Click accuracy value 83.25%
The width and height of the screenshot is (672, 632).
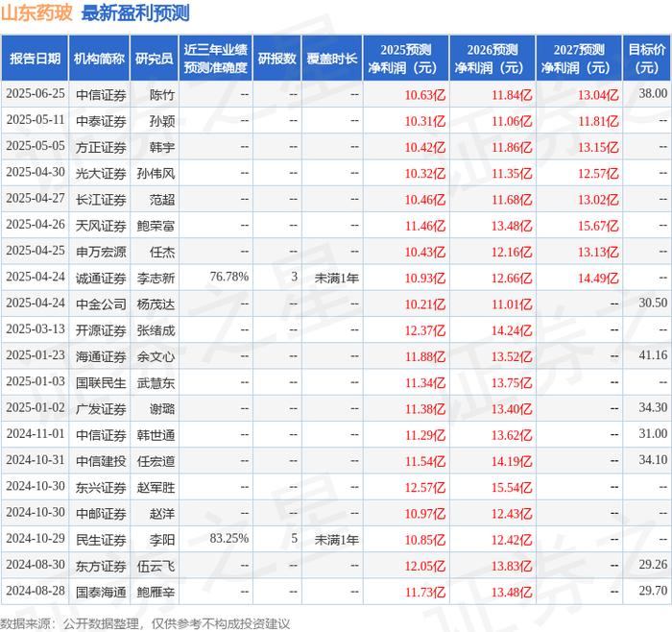(229, 538)
